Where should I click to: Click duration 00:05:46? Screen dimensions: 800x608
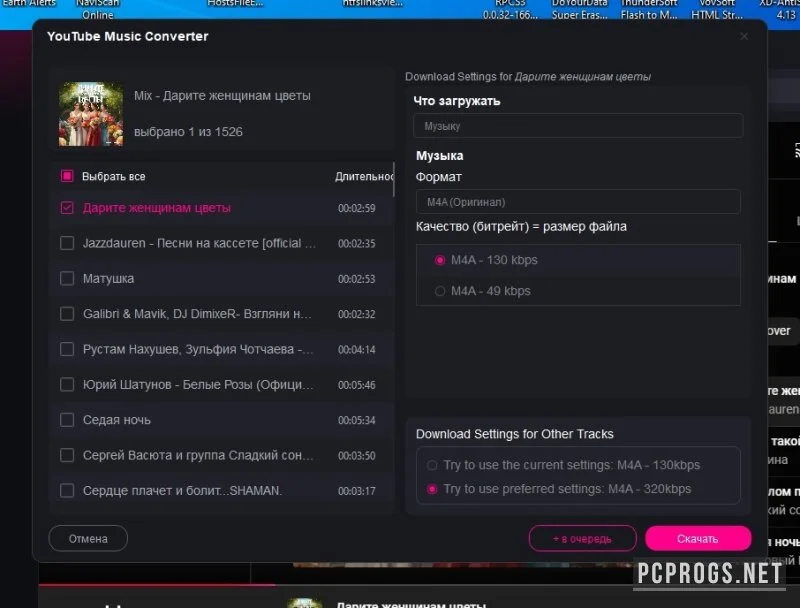tap(357, 385)
